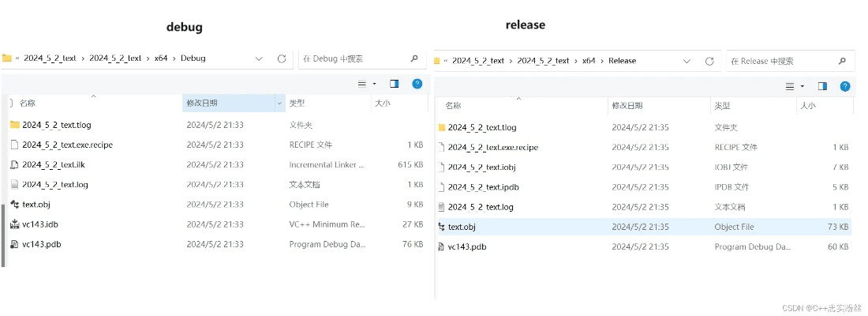Open view layout options in Debug window

(366, 84)
